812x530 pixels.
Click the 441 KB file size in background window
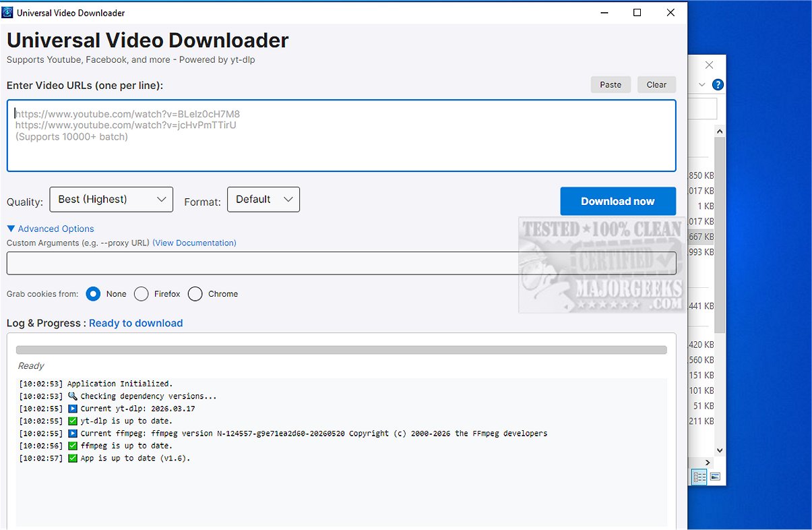click(x=701, y=306)
